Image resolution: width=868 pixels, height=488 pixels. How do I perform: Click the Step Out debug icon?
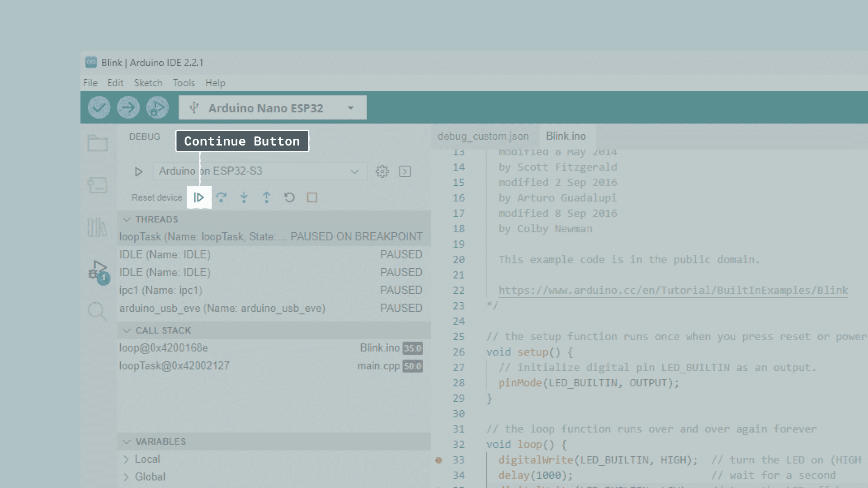(267, 197)
